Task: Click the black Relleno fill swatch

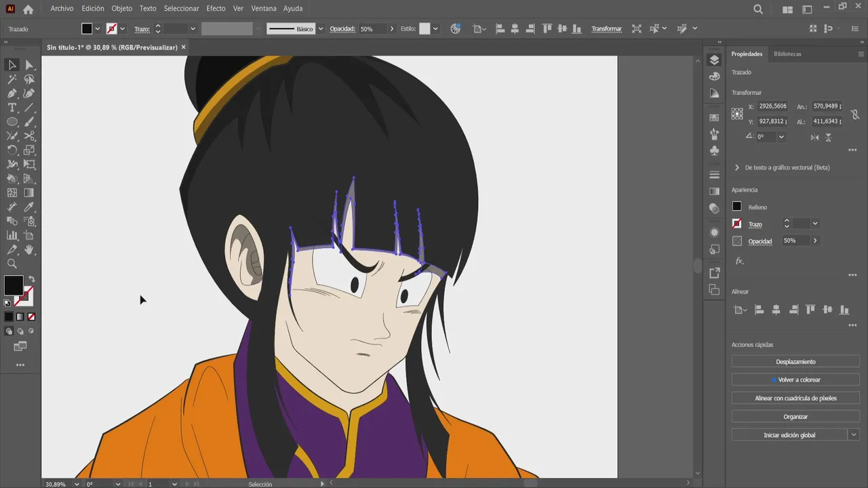Action: [x=737, y=207]
